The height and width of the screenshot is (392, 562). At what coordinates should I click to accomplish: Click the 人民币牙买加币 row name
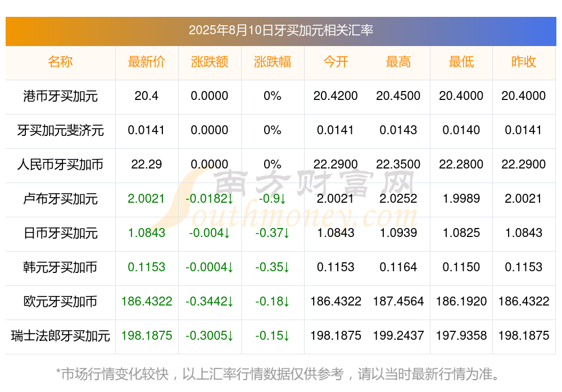60,165
